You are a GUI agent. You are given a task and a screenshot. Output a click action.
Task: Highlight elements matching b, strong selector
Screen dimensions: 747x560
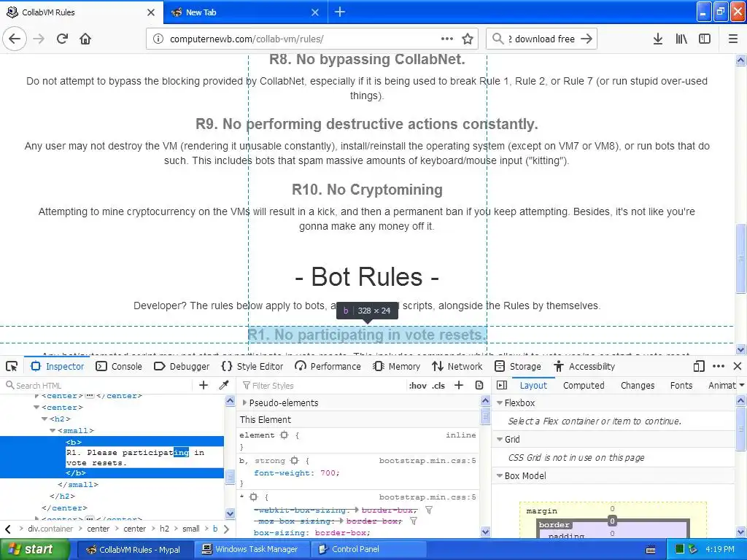[295, 461]
